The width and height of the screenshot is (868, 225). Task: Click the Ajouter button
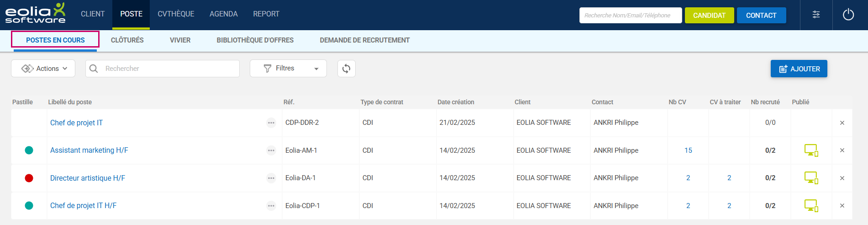(x=799, y=69)
